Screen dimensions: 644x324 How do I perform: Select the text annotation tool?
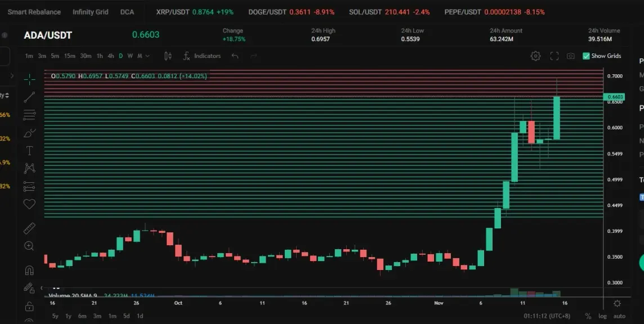click(29, 151)
